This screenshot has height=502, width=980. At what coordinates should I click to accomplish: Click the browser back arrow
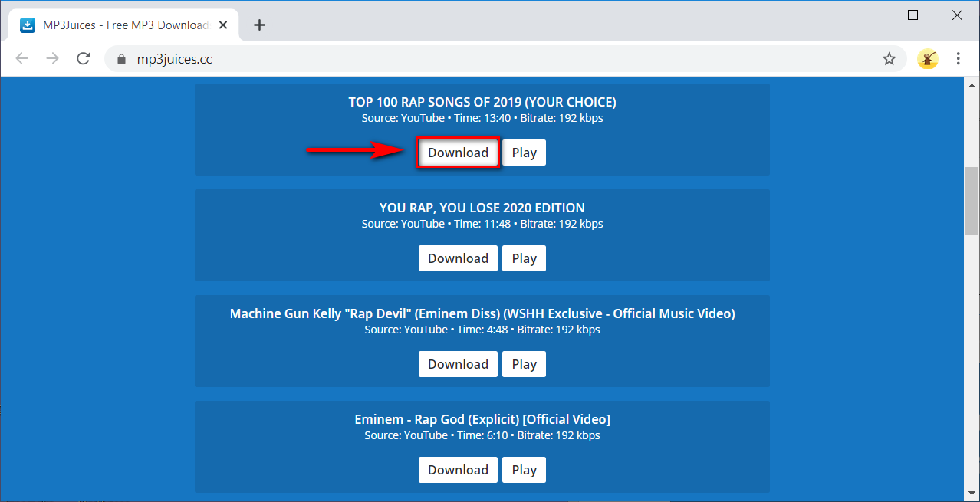point(21,59)
